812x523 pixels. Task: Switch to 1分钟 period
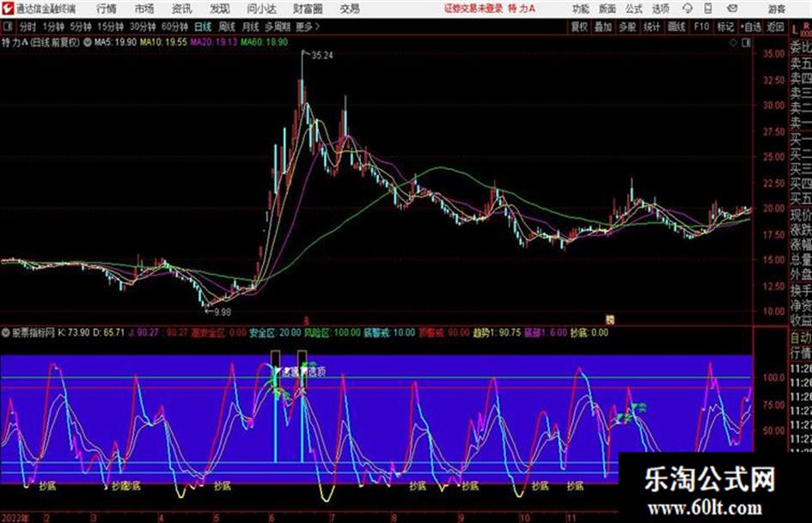point(53,27)
